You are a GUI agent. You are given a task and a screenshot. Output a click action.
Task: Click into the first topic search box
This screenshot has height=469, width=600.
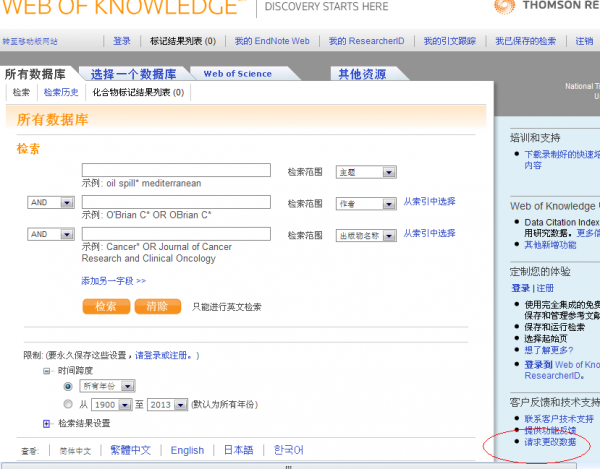tap(176, 170)
